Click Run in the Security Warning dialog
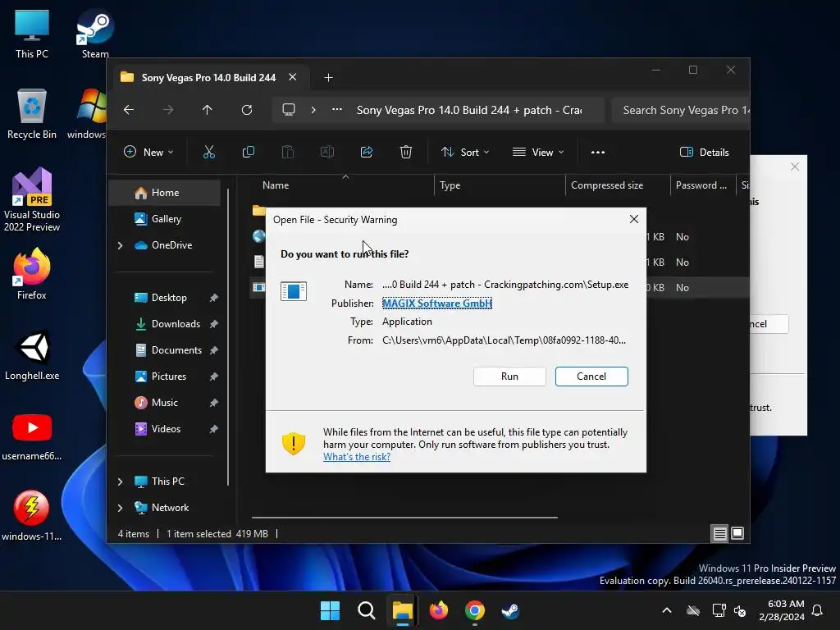840x630 pixels. pyautogui.click(x=509, y=376)
